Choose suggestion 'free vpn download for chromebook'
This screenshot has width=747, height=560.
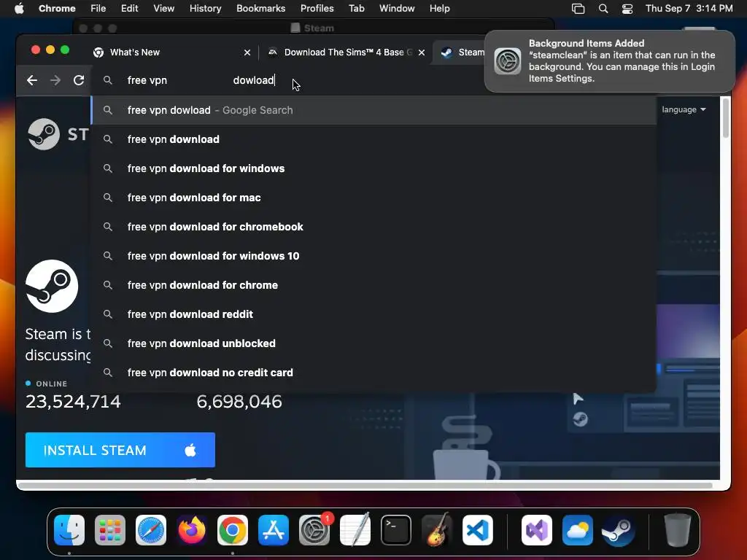click(374, 227)
